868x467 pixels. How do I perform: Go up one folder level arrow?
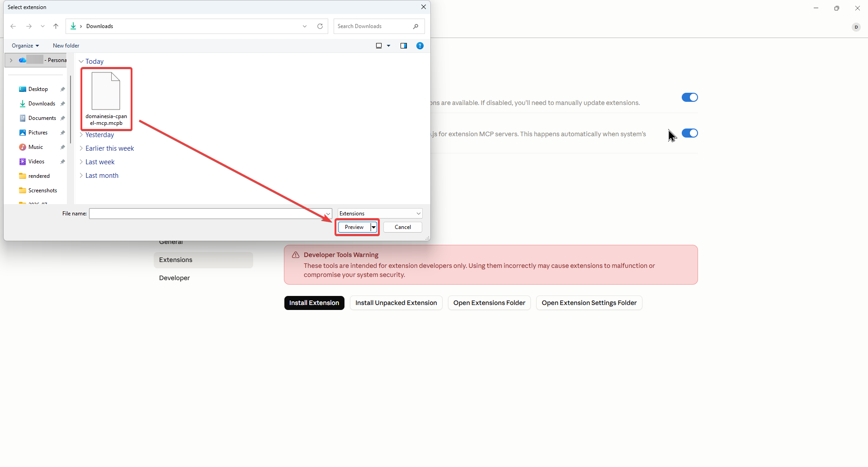(56, 26)
